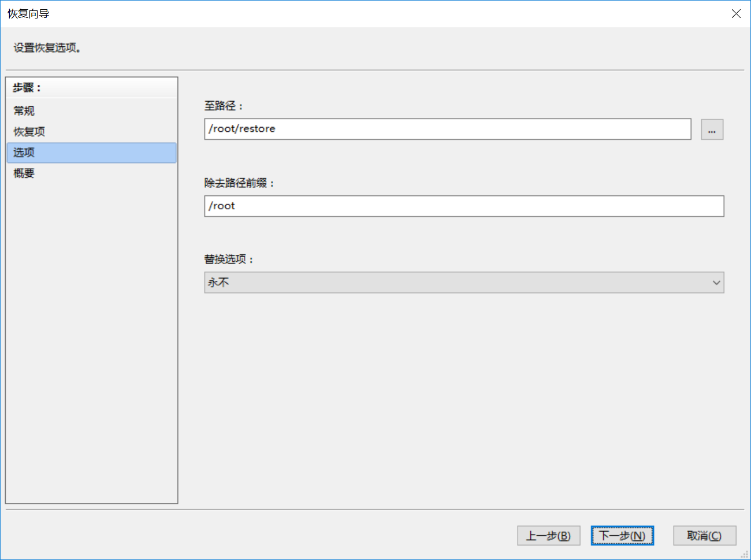This screenshot has height=560, width=751.
Task: Click the 替换选项 label
Action: pos(229,259)
